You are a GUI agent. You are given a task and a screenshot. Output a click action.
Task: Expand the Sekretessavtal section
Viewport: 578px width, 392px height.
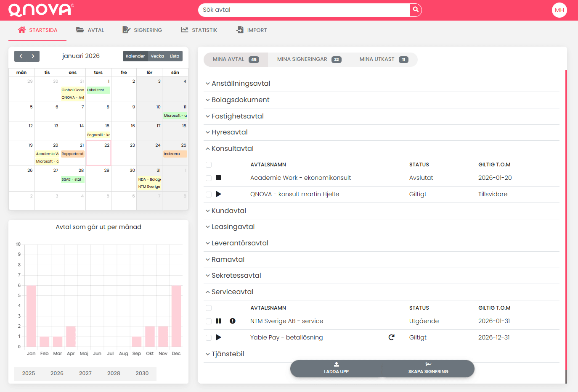pos(382,276)
